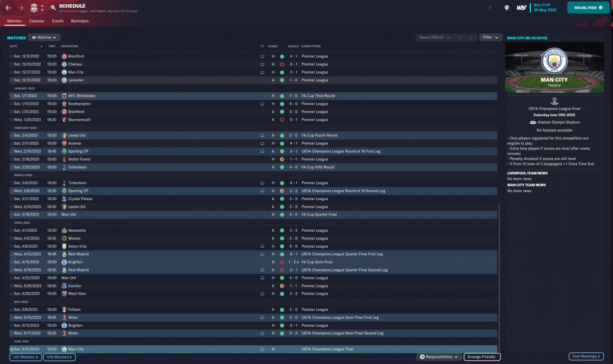Select the row circle for 6/10/2023 Man City
The image size is (613, 364).
pyautogui.click(x=11, y=349)
